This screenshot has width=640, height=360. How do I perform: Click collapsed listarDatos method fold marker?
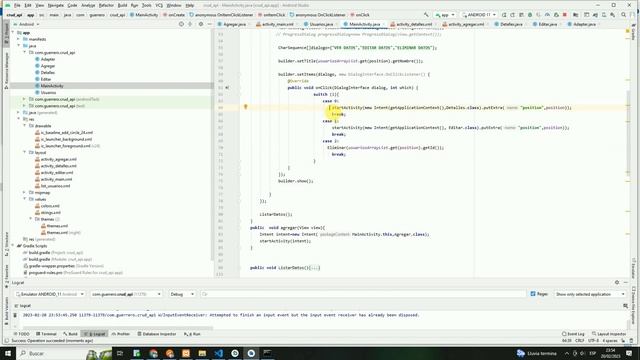[315, 268]
